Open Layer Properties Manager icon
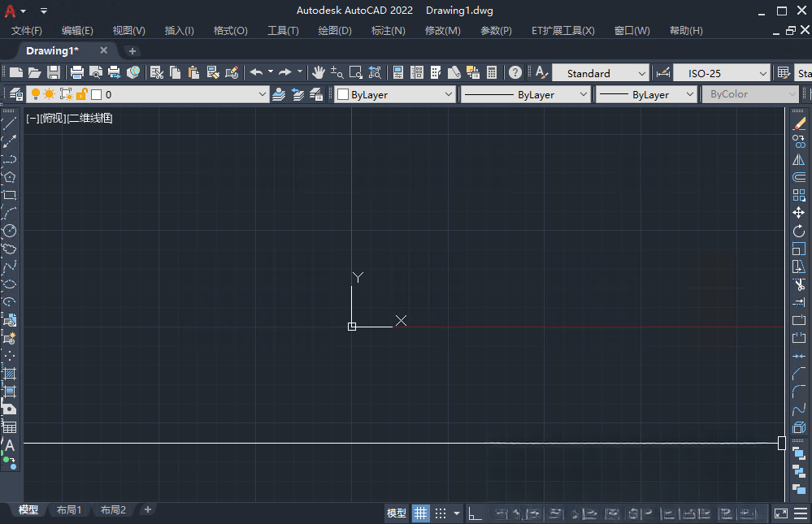The image size is (812, 524). coord(16,94)
